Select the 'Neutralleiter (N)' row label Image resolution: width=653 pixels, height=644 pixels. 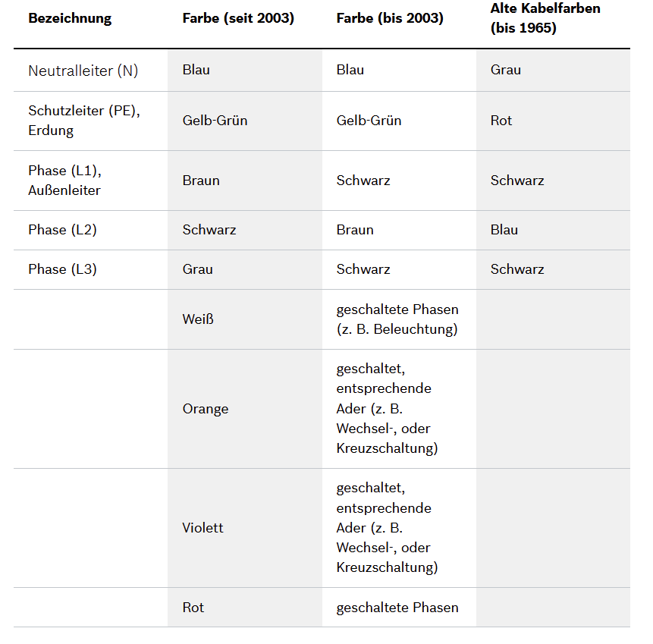click(x=83, y=71)
